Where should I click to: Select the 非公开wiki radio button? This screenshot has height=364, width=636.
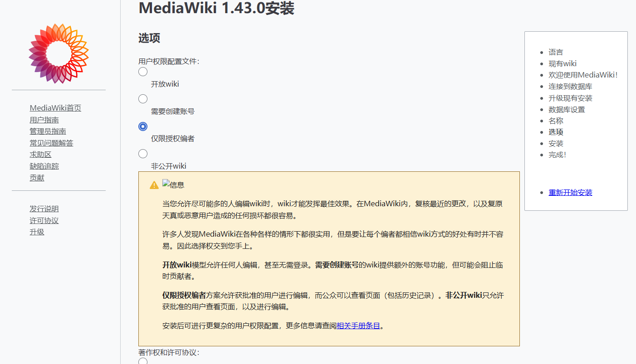pyautogui.click(x=143, y=154)
